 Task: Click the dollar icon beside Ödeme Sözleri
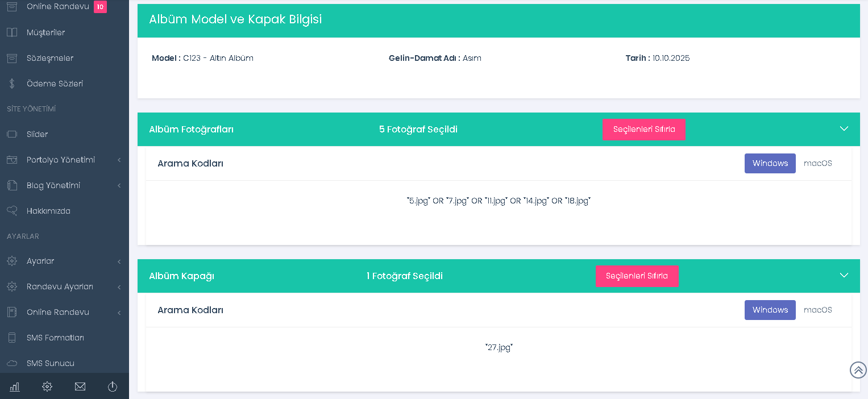pyautogui.click(x=12, y=84)
